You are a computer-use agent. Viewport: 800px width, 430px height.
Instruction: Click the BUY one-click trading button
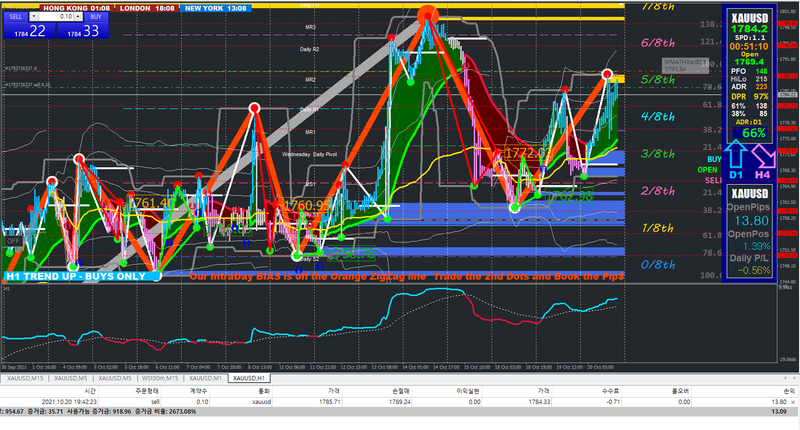tap(96, 17)
